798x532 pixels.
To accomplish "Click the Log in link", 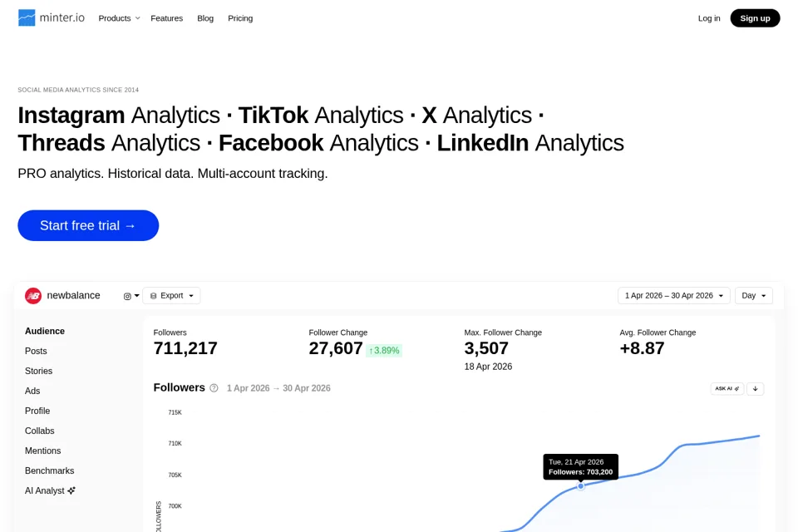I will point(709,18).
